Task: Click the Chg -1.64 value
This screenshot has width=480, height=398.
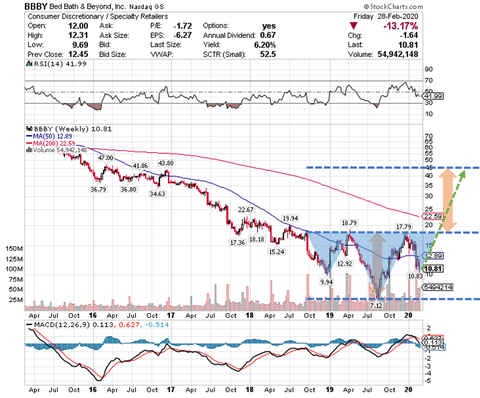Action: (x=410, y=35)
